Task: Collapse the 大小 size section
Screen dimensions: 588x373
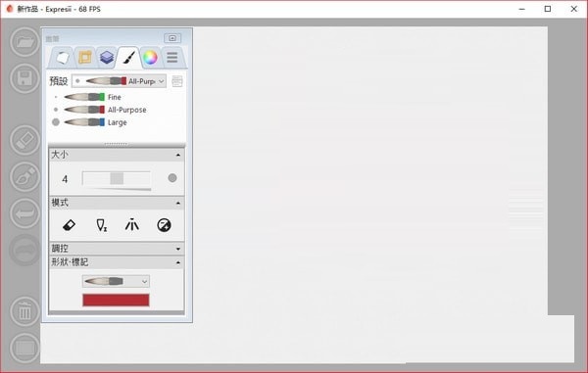Action: (x=178, y=155)
